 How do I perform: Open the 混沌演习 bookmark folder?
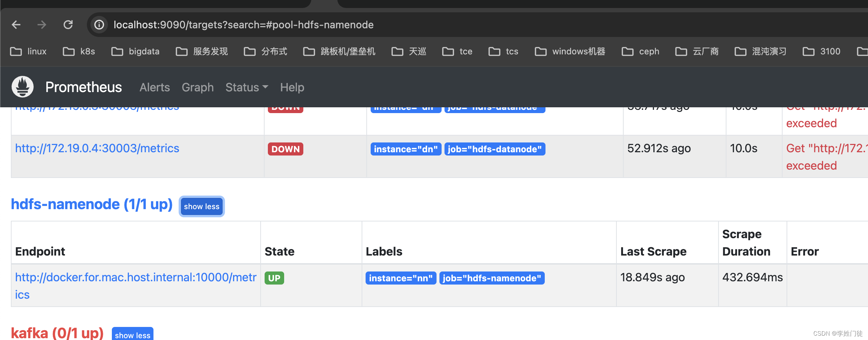point(760,51)
